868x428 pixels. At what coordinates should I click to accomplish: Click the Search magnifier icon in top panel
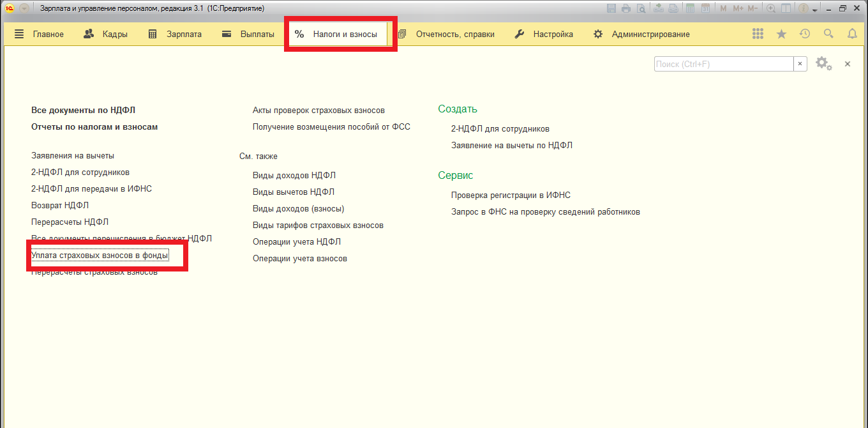[828, 34]
